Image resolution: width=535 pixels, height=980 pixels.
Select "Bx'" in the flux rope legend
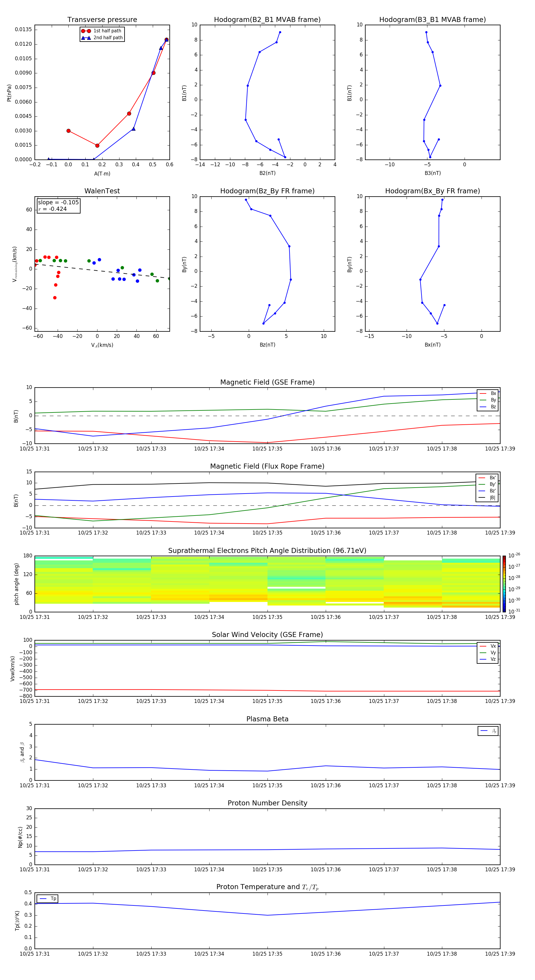487,478
